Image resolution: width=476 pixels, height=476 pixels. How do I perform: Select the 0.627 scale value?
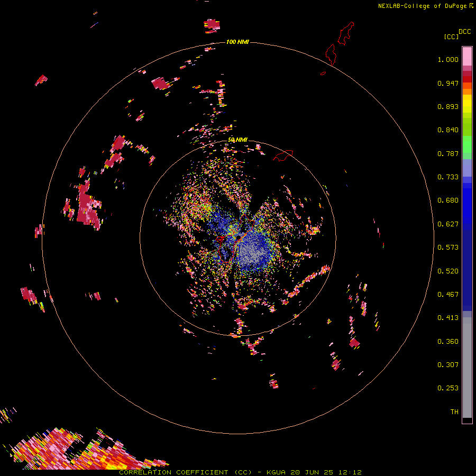pyautogui.click(x=448, y=224)
